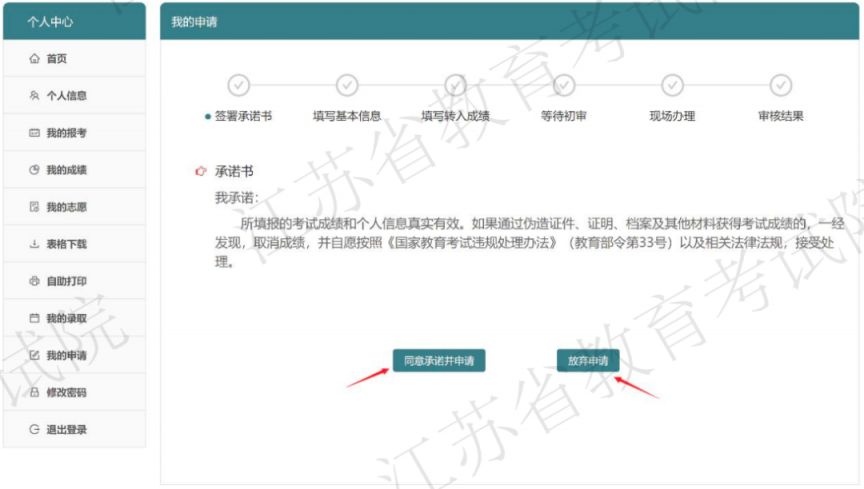Click the document icon beside 我的志愿

click(x=34, y=207)
